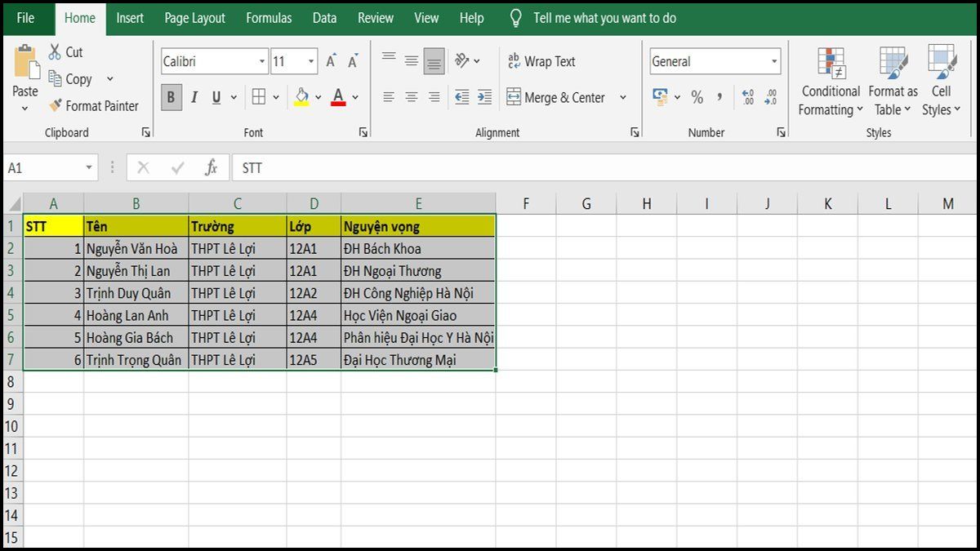Select cell containing Hoàng Lan Anh
The width and height of the screenshot is (980, 551).
coord(136,315)
